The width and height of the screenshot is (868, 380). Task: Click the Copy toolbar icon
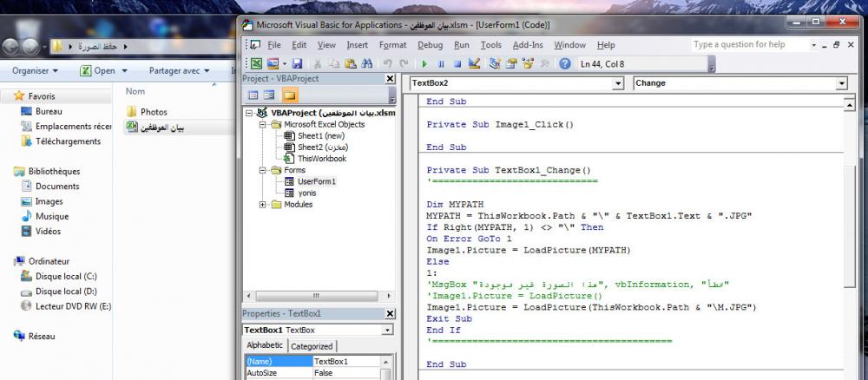click(334, 63)
